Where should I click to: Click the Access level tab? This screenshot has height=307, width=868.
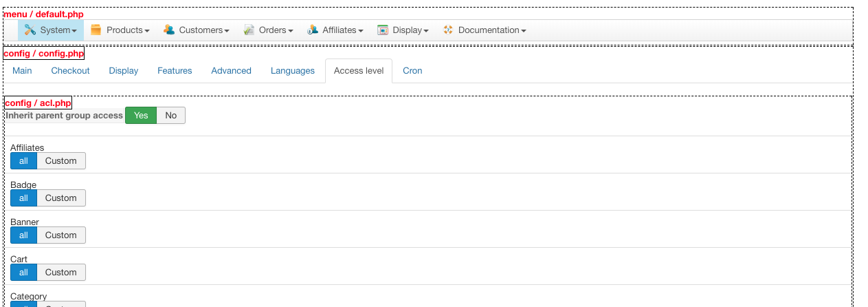(x=358, y=71)
